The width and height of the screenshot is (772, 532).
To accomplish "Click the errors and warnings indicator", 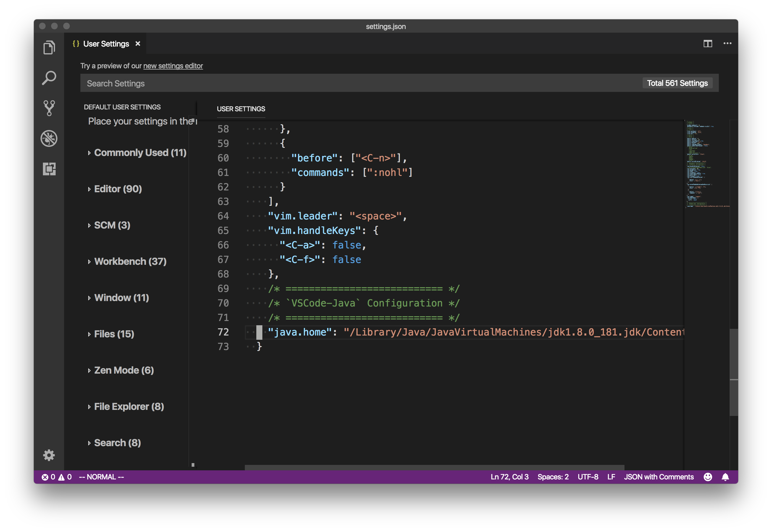I will 57,477.
